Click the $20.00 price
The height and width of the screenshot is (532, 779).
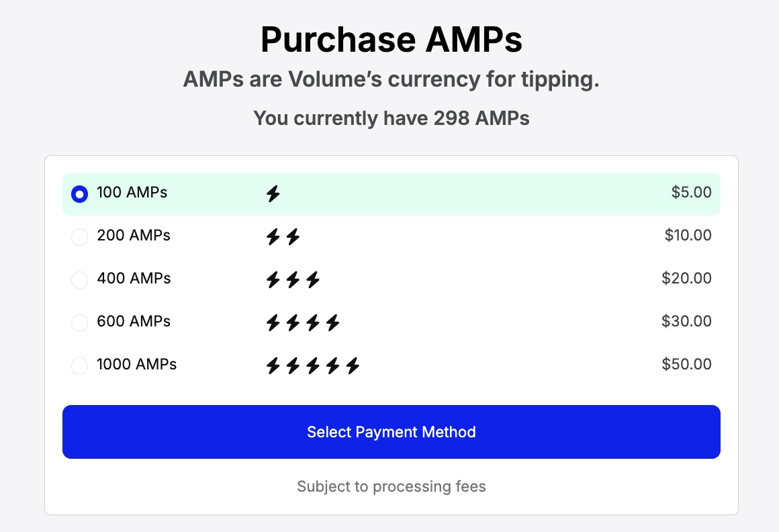pyautogui.click(x=686, y=278)
